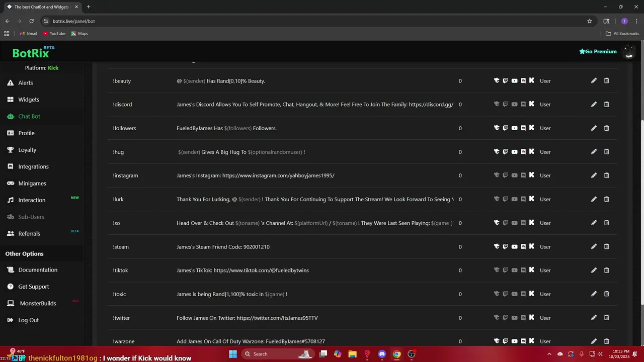
Task: Delete the !lurk command via its trash icon
Action: tap(606, 199)
